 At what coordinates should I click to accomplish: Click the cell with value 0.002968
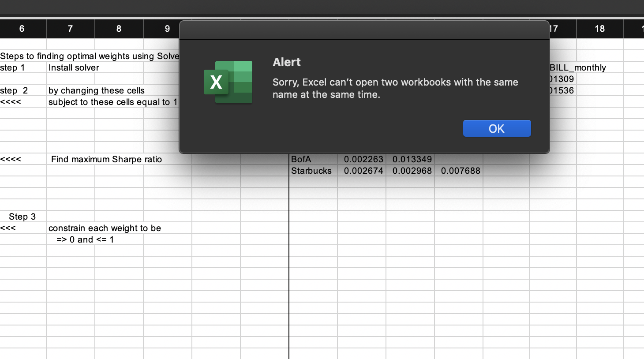click(x=410, y=171)
